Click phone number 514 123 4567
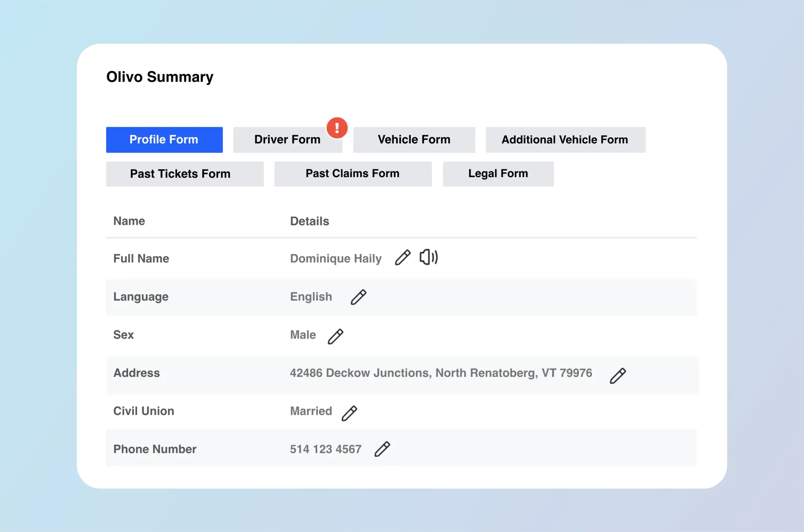 325,449
